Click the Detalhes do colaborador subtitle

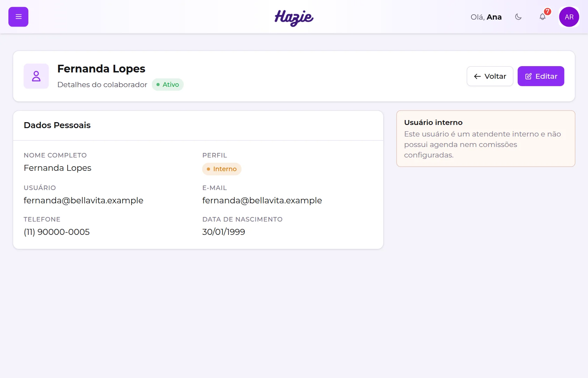pos(102,85)
